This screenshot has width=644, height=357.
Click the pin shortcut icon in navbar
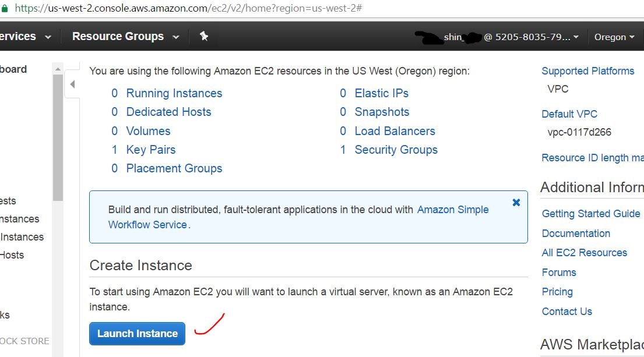tap(204, 37)
